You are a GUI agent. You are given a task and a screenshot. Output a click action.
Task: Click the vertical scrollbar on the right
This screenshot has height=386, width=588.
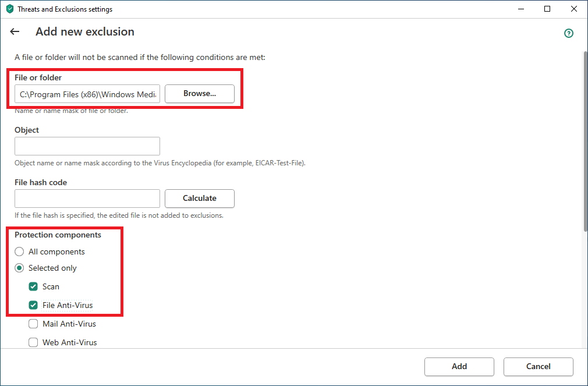pyautogui.click(x=585, y=140)
